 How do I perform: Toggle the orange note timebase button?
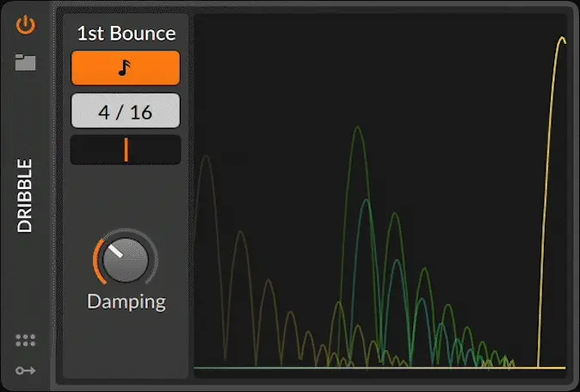coord(126,68)
